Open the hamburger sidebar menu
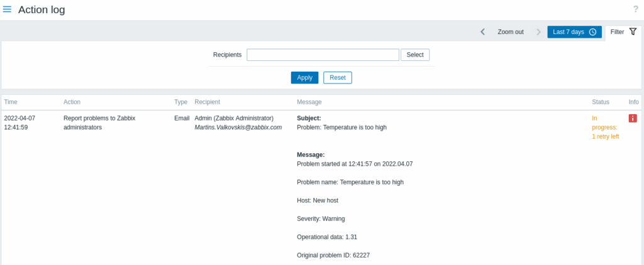The height and width of the screenshot is (265, 644). coord(8,9)
